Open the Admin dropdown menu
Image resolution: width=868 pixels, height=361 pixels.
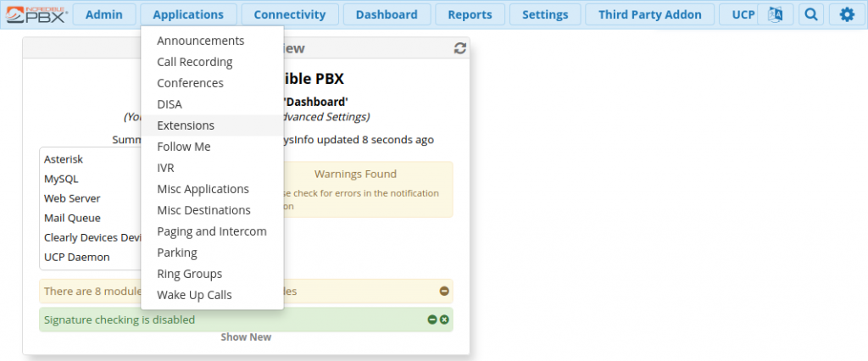click(x=104, y=14)
